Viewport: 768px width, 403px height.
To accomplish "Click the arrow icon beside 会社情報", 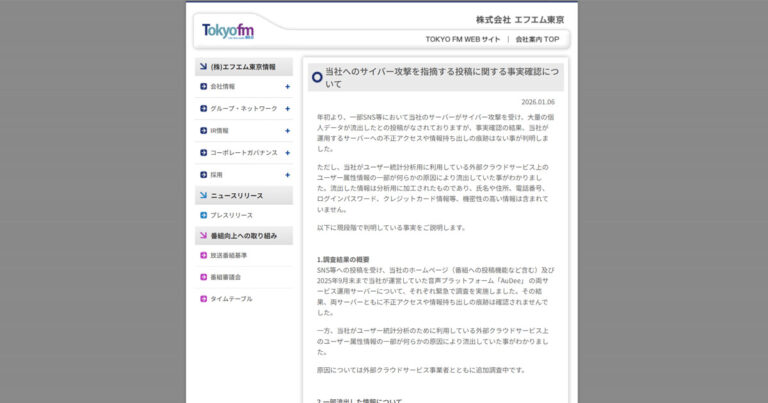I will (x=203, y=87).
